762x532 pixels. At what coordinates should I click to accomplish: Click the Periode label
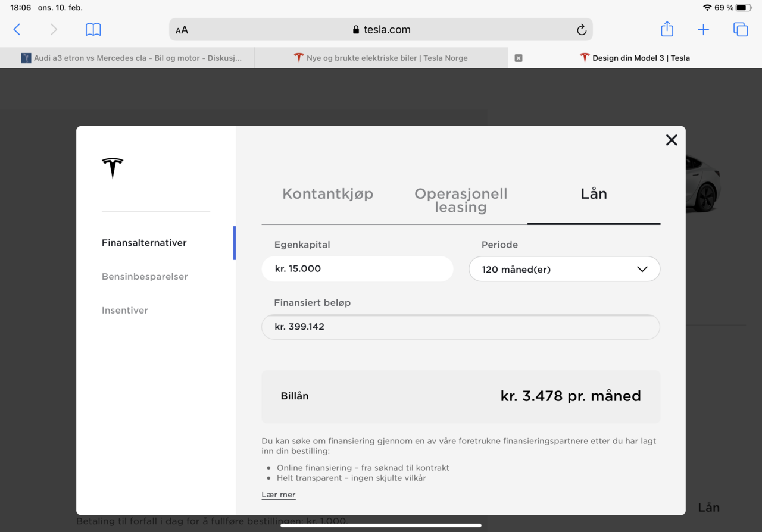click(x=499, y=245)
